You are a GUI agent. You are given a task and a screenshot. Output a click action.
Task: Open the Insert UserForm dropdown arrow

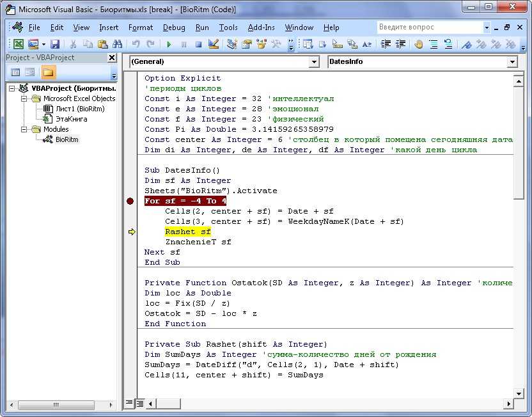[x=43, y=44]
